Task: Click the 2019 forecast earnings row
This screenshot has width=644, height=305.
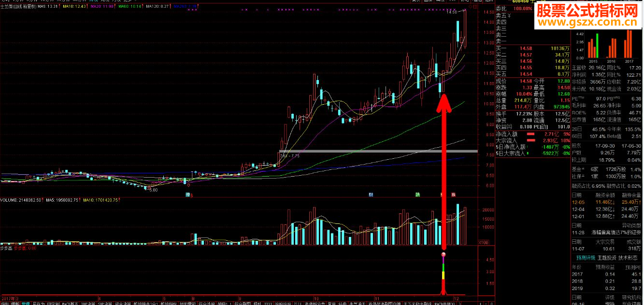Action: [x=607, y=288]
